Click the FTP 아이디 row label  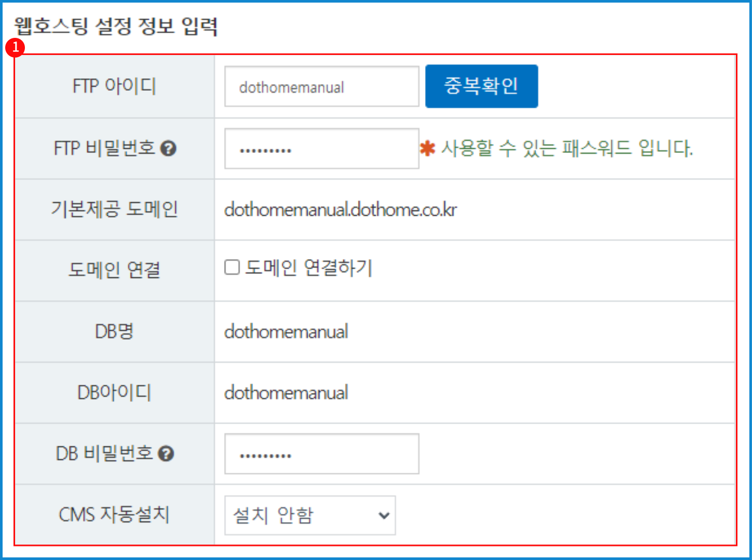[x=114, y=86]
